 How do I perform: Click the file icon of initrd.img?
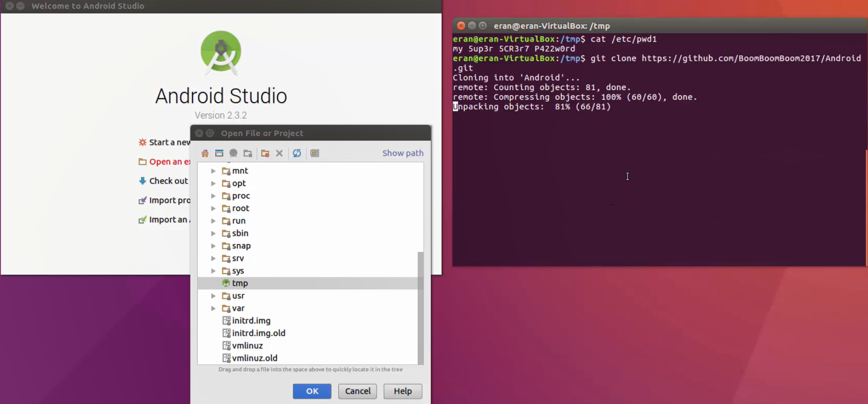click(226, 320)
